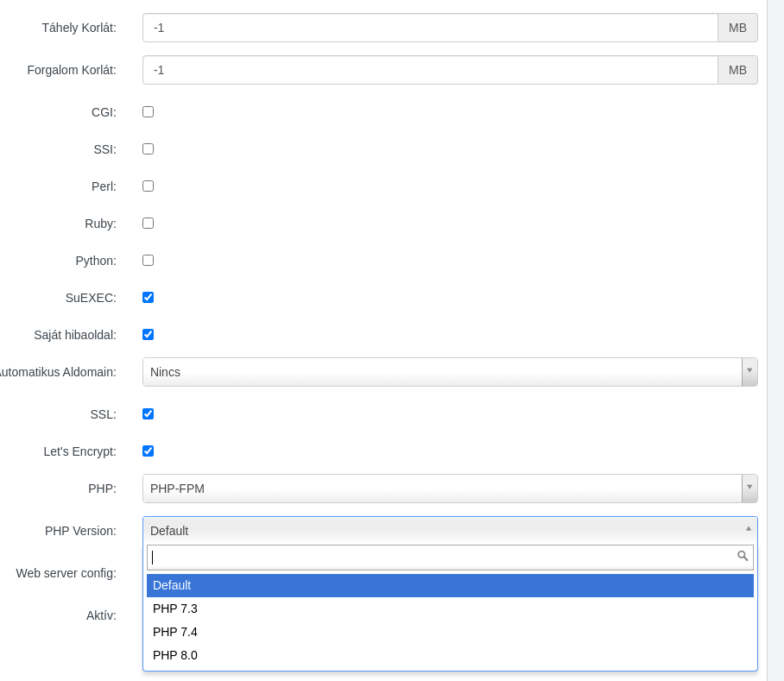Enable the CGI checkbox

(x=148, y=112)
